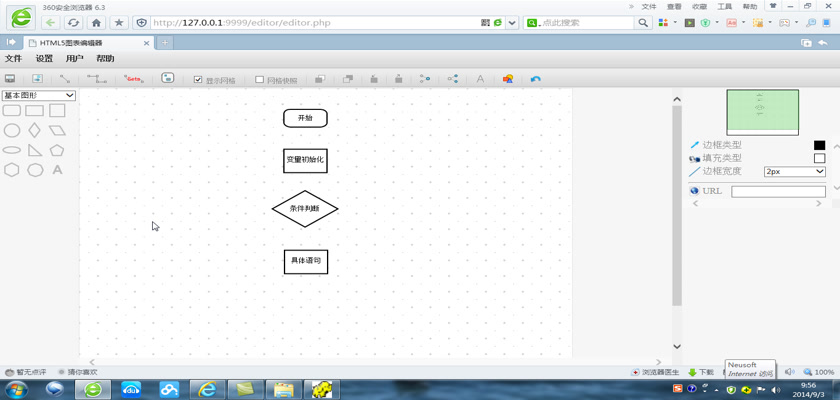
Task: Click the green minimap thumbnail
Action: coord(762,112)
